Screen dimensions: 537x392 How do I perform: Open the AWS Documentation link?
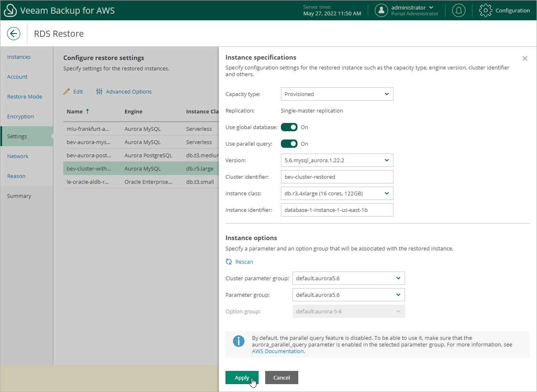(x=278, y=351)
